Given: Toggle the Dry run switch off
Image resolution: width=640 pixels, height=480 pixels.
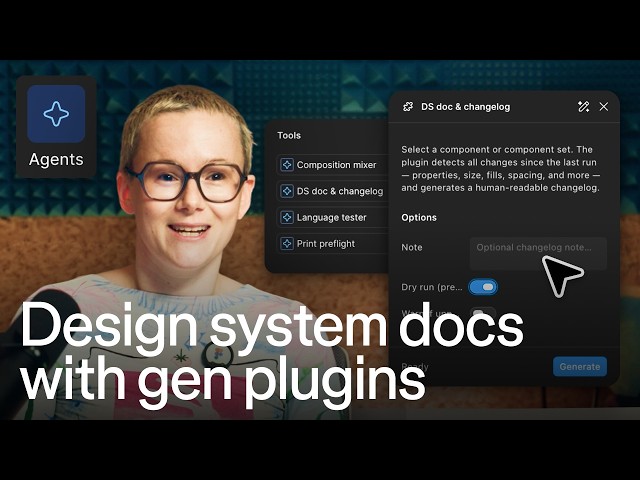Looking at the screenshot, I should pyautogui.click(x=483, y=287).
